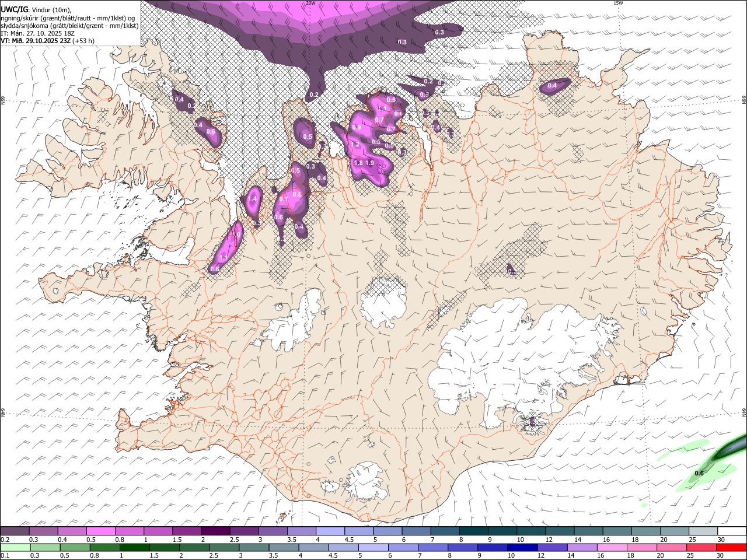The image size is (747, 560).
Task: Pick the snow legend swatch for 0.3–0.4
Action: (44, 531)
